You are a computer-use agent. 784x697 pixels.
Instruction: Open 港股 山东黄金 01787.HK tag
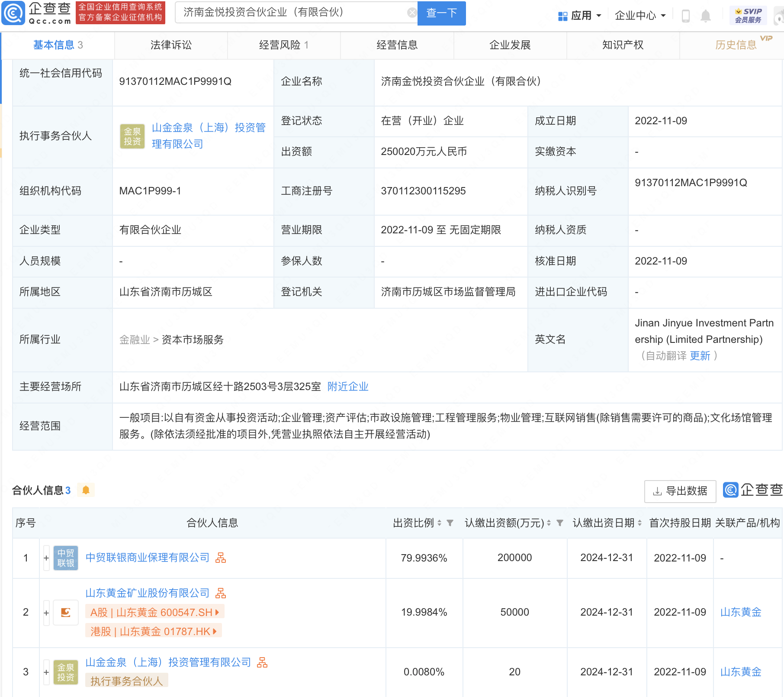click(154, 631)
